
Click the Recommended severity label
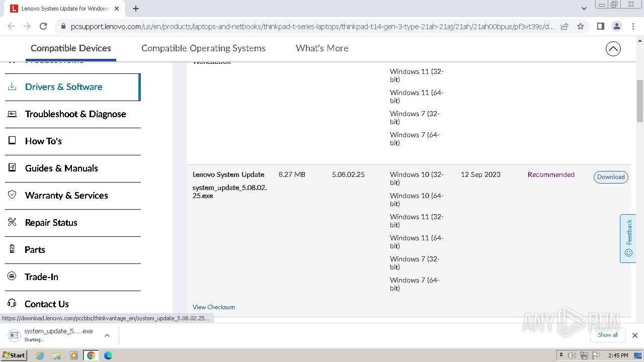(x=551, y=174)
